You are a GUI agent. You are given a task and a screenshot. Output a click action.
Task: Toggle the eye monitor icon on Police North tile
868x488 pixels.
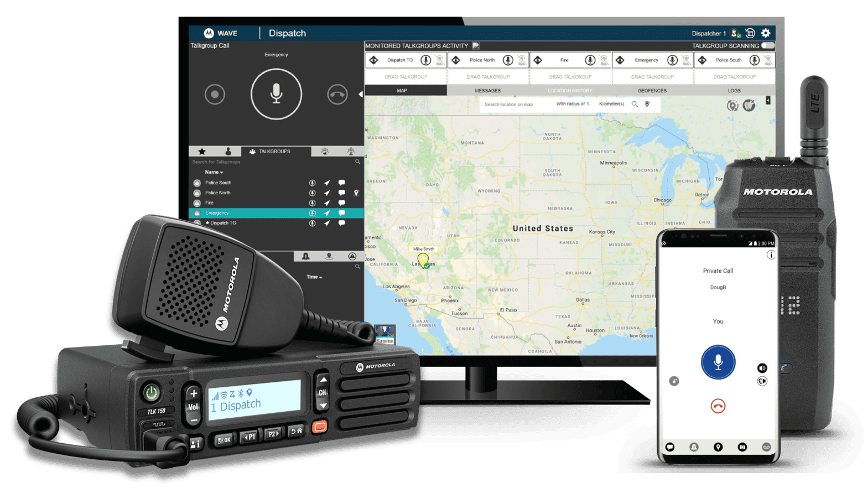(x=456, y=60)
